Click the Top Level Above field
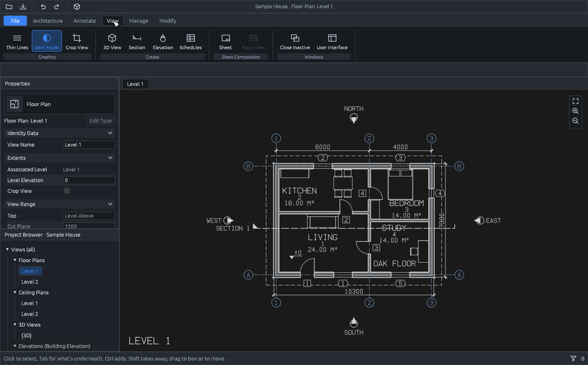 89,216
